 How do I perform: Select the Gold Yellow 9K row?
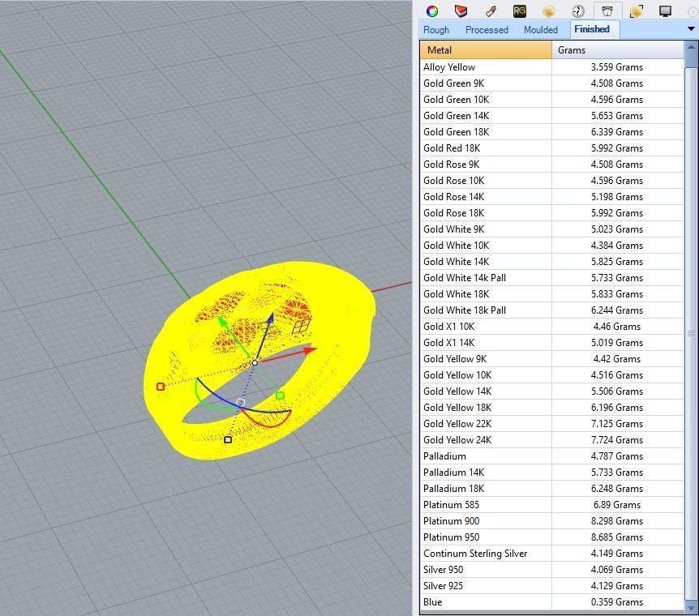click(x=551, y=359)
